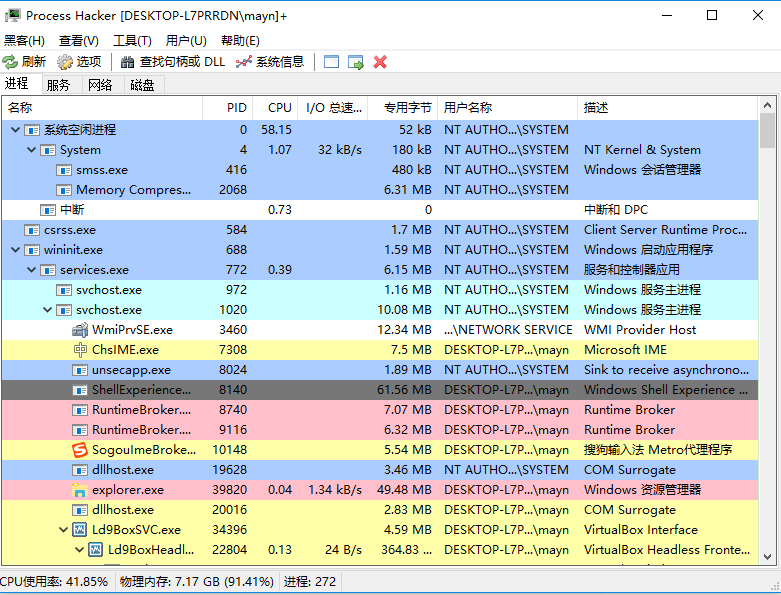
Task: Open System Information (系统信息) graph icon
Action: (244, 62)
